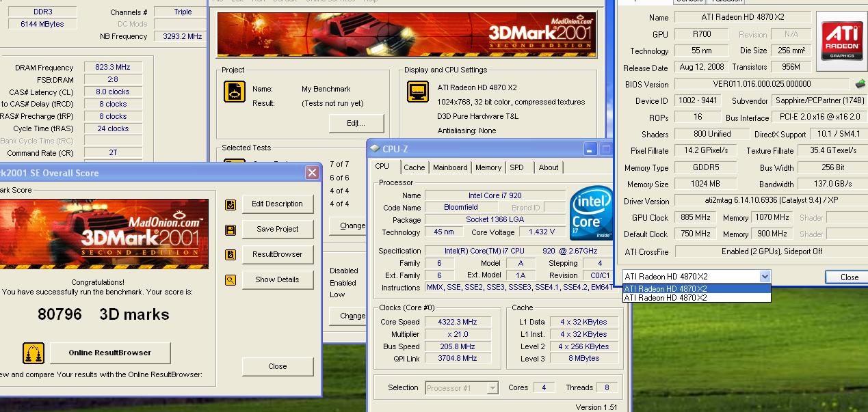Click the Online ResultBrowser button
This screenshot has height=412, width=868.
tap(109, 353)
